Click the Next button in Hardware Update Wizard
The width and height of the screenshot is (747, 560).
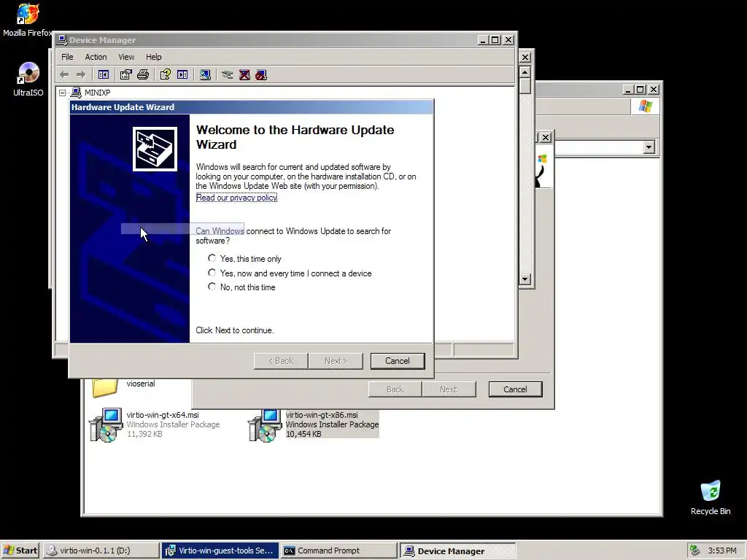[x=336, y=361]
